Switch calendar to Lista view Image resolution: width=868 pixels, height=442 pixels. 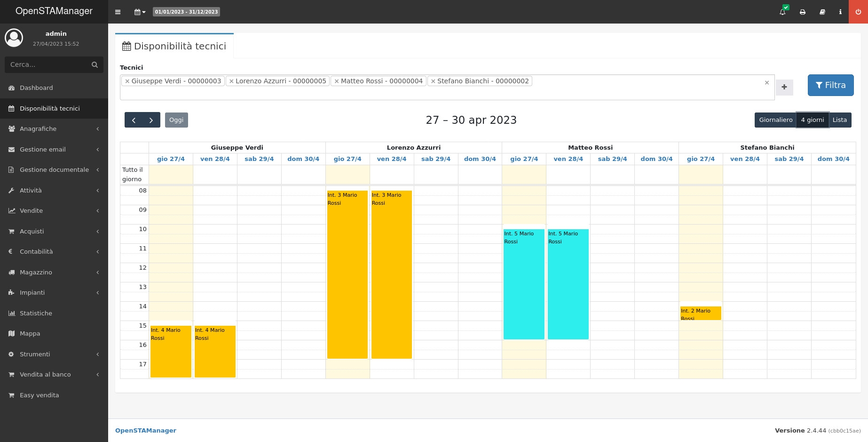[x=839, y=120]
